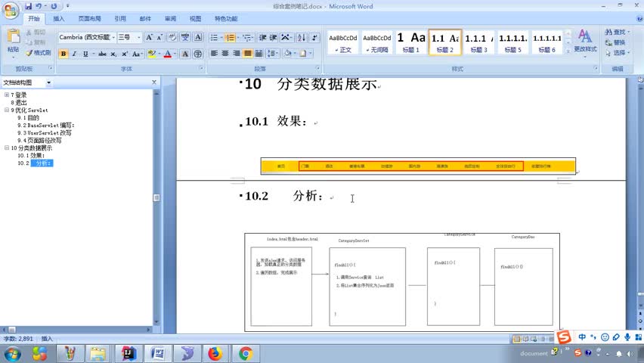The height and width of the screenshot is (363, 644).
Task: Switch to the 页面布局 ribbon tab
Action: pos(89,18)
